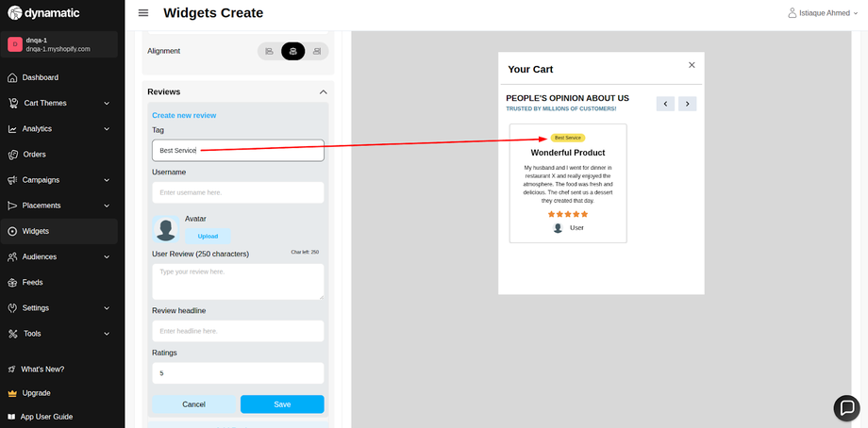Select right alignment option
This screenshot has width=868, height=428.
[x=317, y=51]
